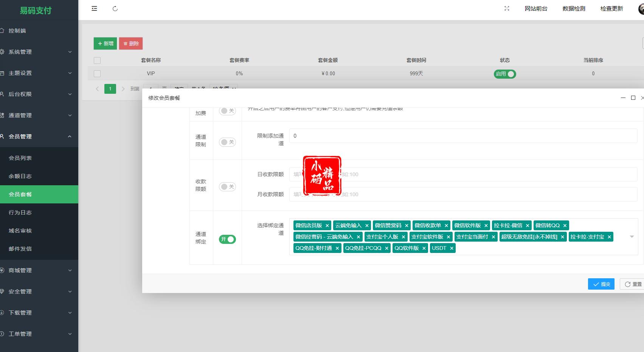This screenshot has height=352, width=644.
Task: Click the 新增 add button
Action: point(105,43)
